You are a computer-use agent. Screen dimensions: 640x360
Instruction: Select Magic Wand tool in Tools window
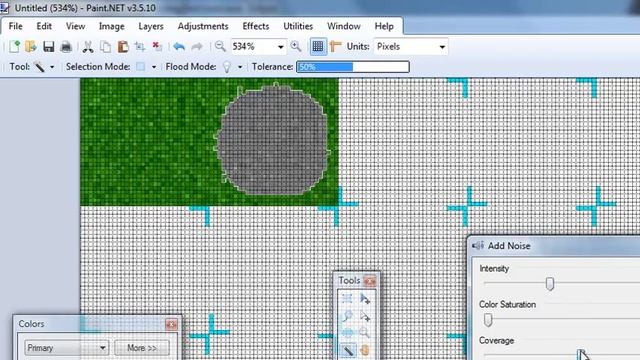click(x=347, y=350)
